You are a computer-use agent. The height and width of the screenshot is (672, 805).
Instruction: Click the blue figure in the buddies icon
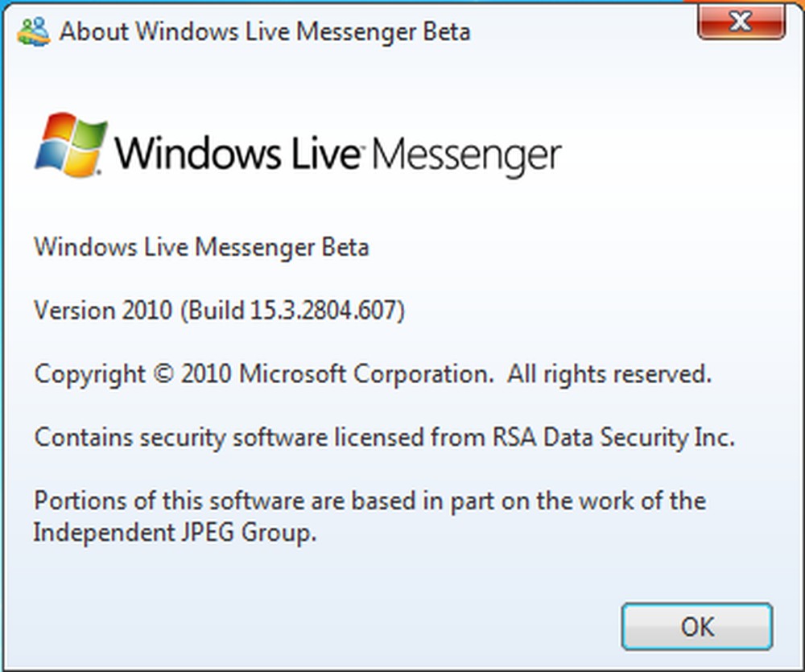point(40,27)
